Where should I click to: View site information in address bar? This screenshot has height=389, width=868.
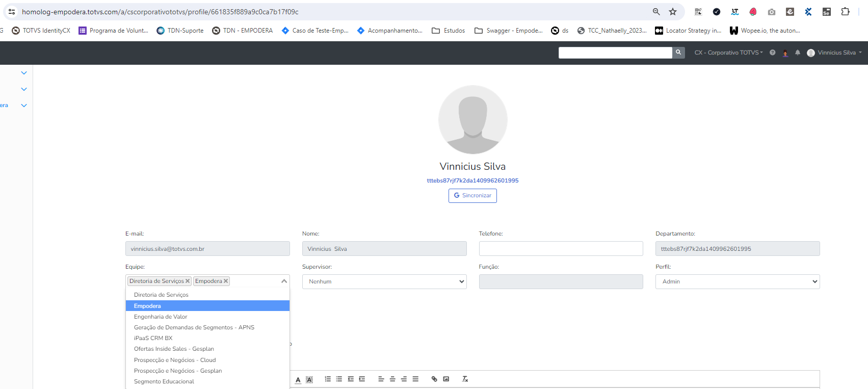(12, 12)
